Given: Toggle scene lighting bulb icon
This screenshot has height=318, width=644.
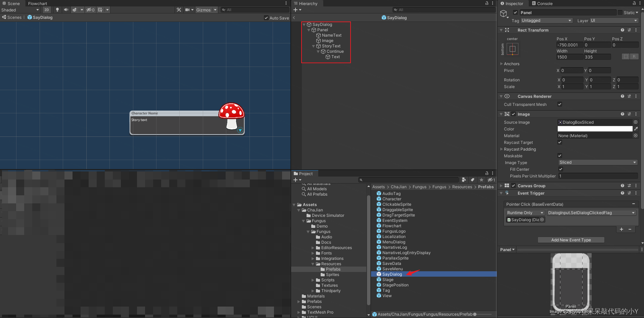Looking at the screenshot, I should (x=57, y=10).
